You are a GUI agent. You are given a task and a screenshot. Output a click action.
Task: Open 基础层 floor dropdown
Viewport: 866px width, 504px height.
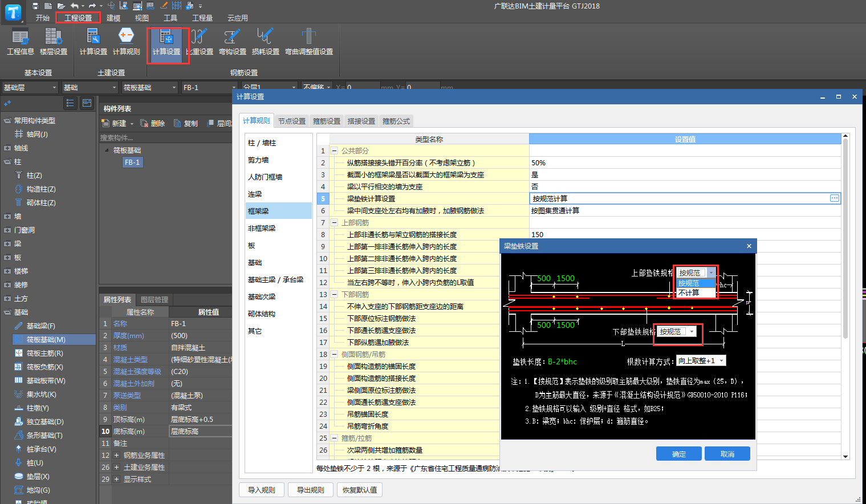click(x=30, y=87)
